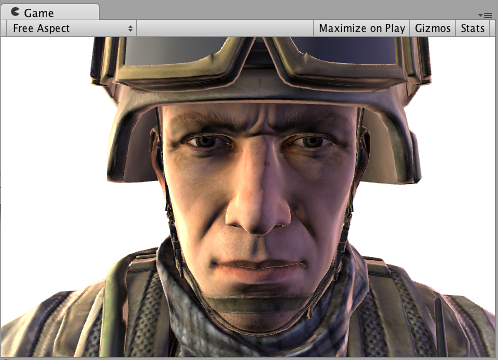Switch to the Game tab
This screenshot has height=360, width=498.
pos(50,12)
